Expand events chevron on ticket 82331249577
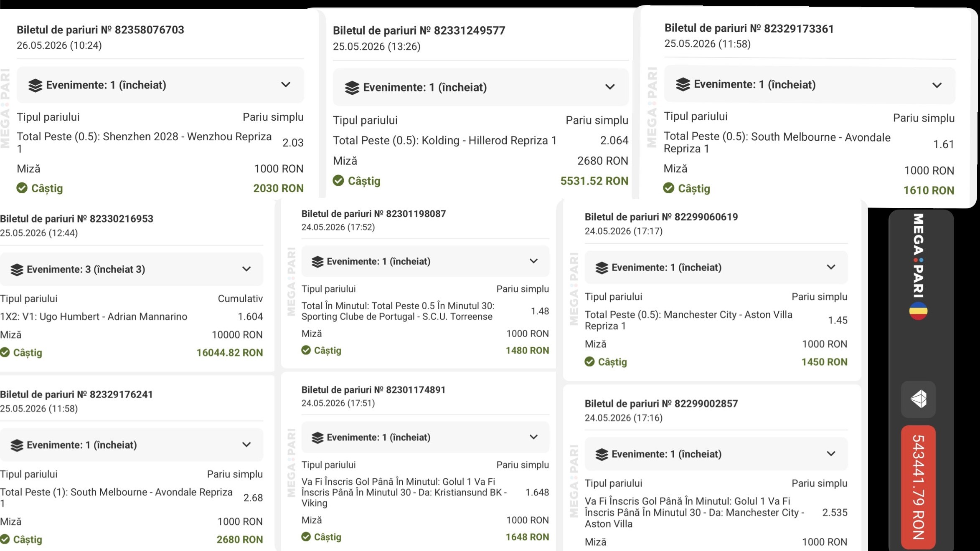The height and width of the screenshot is (551, 980). pos(610,87)
